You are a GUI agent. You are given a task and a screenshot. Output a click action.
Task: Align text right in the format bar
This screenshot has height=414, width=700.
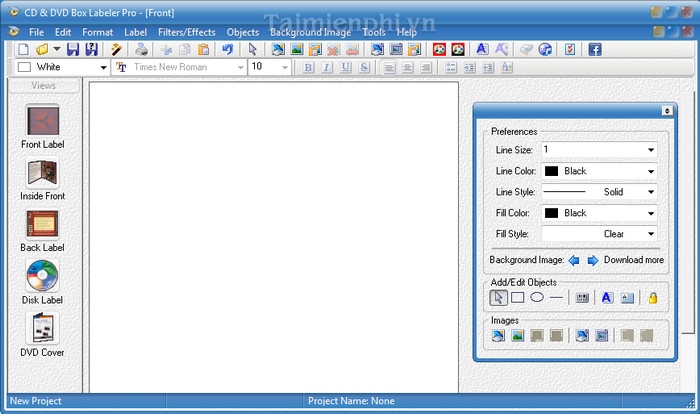point(426,67)
